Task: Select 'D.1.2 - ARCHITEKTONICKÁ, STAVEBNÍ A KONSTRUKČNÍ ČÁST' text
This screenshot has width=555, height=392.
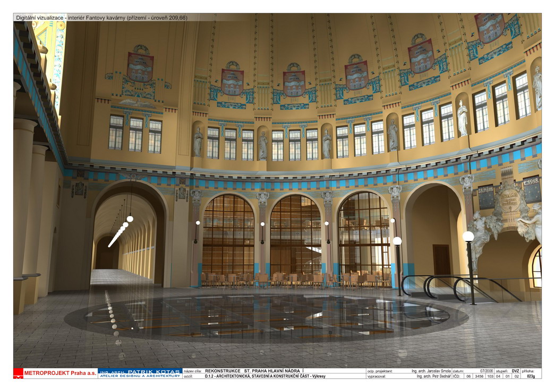Action: click(258, 376)
